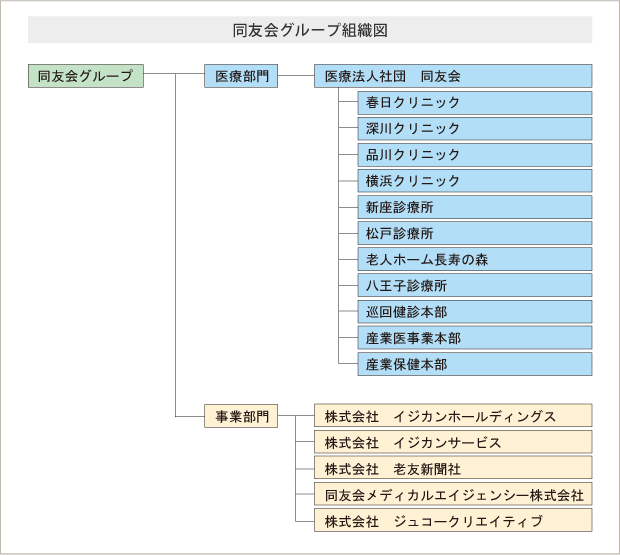The height and width of the screenshot is (555, 620).
Task: Click the title 同友会グループ組織図
Action: click(x=310, y=30)
